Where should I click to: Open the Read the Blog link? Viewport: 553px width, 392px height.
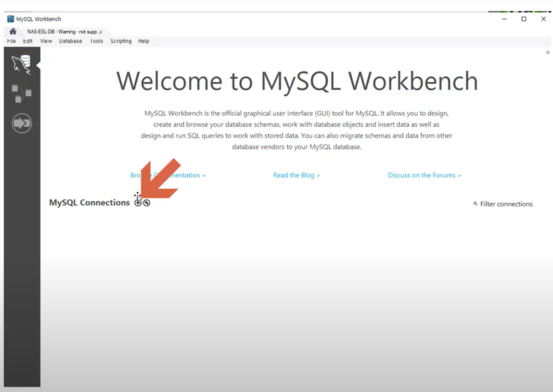[297, 175]
